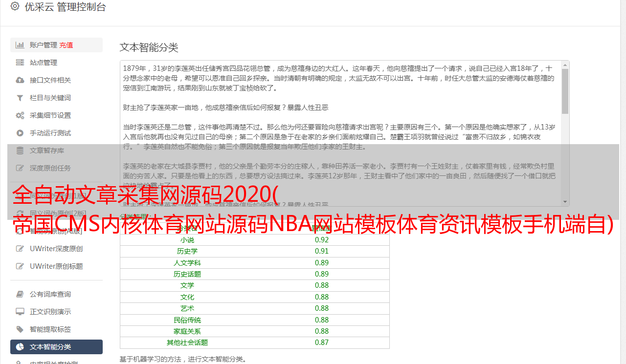626x364 pixels.
Task: Click the pie chart icon for 文本智能分类
Action: click(x=20, y=347)
